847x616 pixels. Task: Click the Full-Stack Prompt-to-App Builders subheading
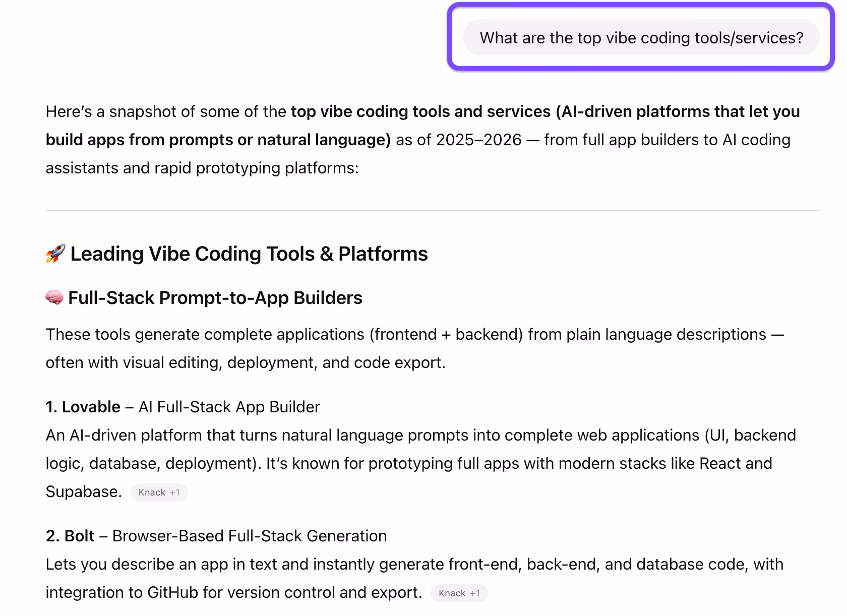(x=215, y=298)
